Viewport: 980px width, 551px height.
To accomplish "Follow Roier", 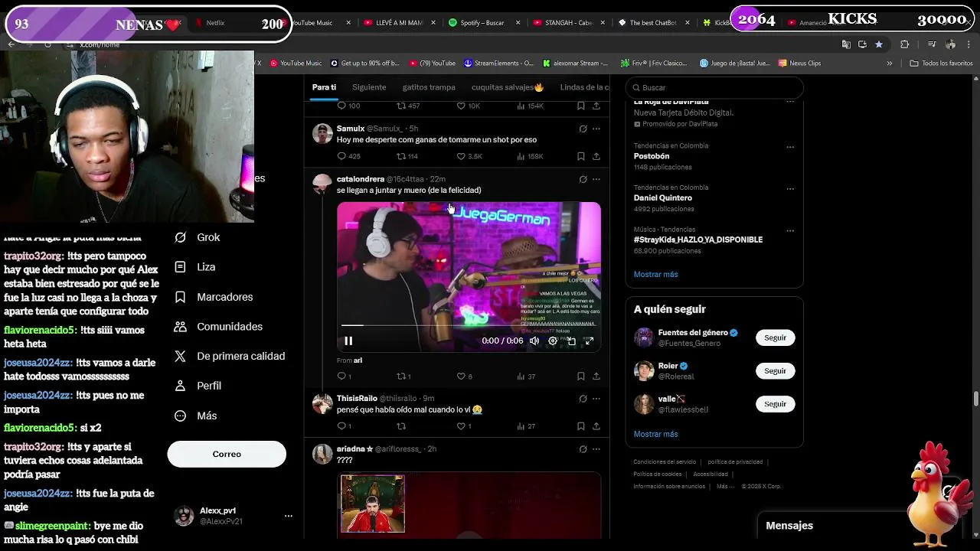I will point(775,370).
